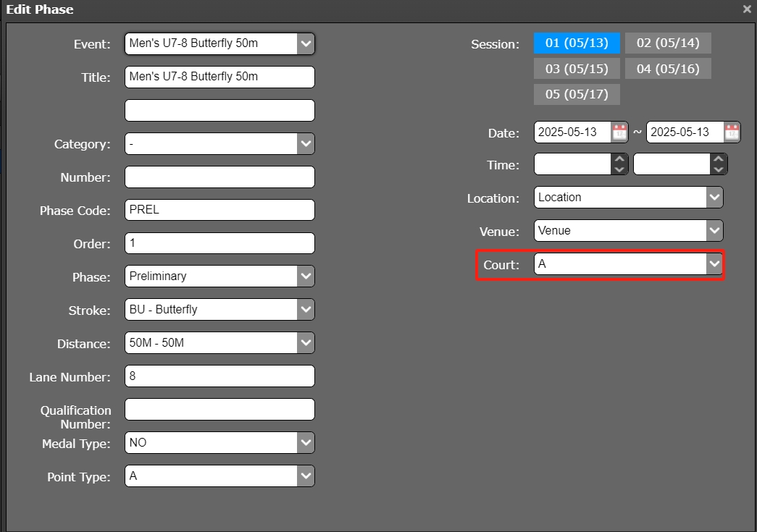The width and height of the screenshot is (757, 532).
Task: Select session 01 (05/13)
Action: [577, 43]
